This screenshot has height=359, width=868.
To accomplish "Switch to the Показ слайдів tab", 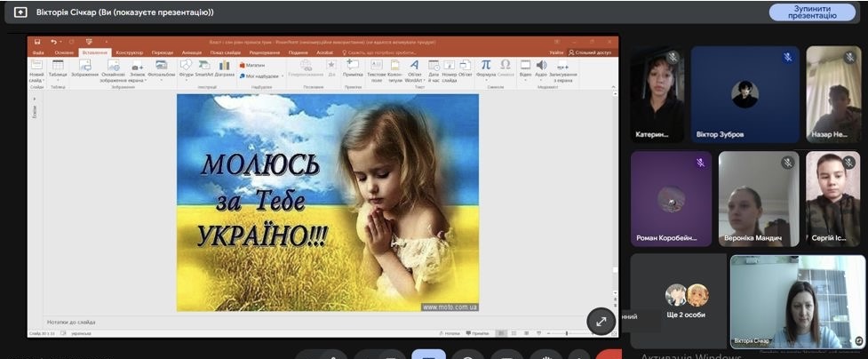I will click(226, 52).
